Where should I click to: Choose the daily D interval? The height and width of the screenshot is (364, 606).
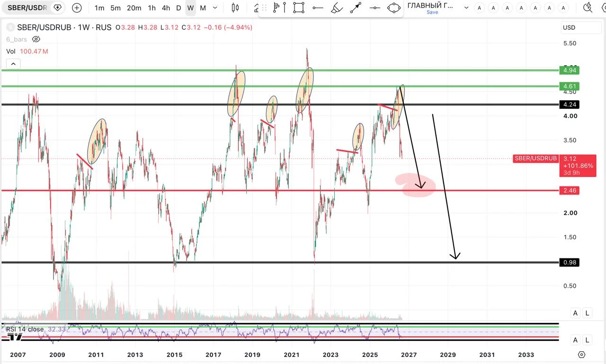tap(178, 8)
